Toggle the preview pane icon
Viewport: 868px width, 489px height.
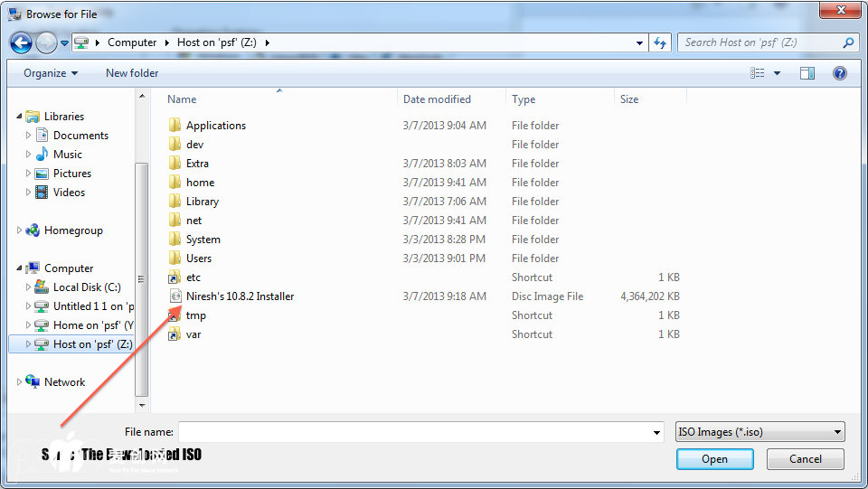pos(807,73)
